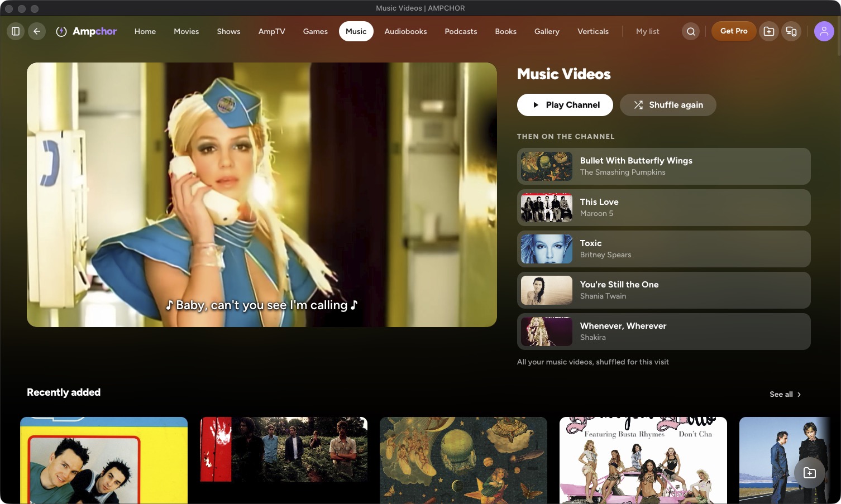
Task: Select Bullet With Butterfly Wings from the channel list
Action: (664, 166)
